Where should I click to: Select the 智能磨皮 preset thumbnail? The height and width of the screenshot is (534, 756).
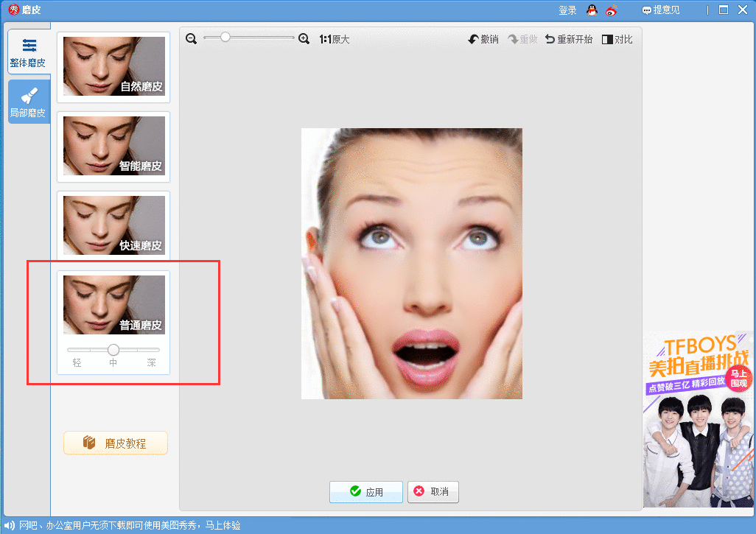click(113, 146)
